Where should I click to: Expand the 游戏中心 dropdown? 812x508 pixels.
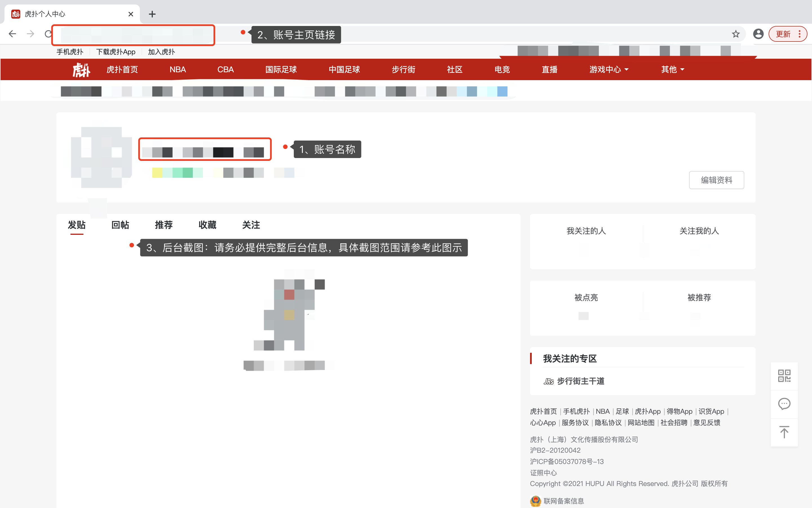click(x=609, y=69)
